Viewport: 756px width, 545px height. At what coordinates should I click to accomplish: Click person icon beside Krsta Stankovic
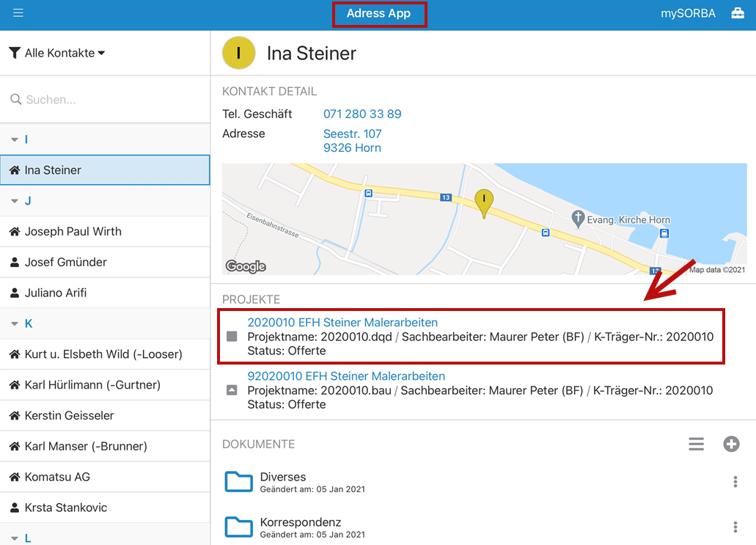click(15, 508)
